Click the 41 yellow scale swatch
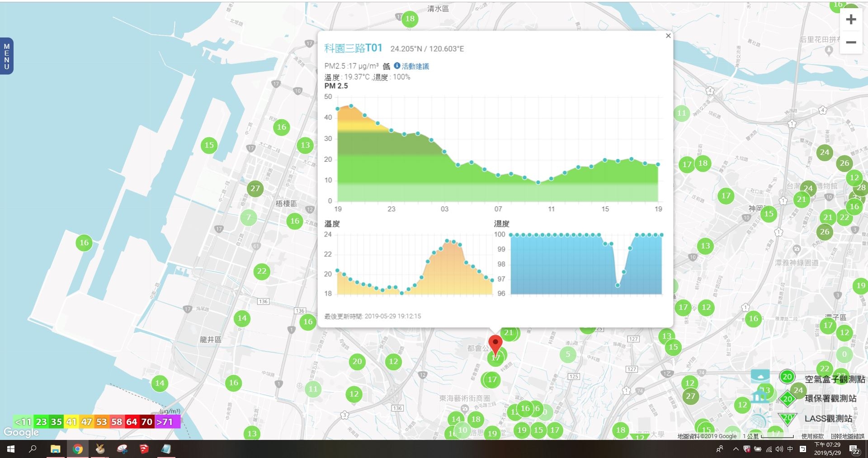 click(x=71, y=422)
